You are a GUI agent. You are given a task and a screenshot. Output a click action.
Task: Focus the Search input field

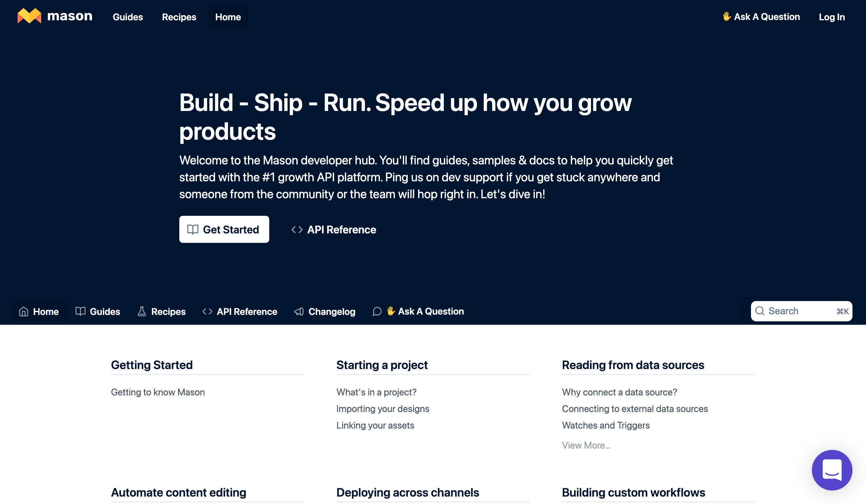point(801,311)
